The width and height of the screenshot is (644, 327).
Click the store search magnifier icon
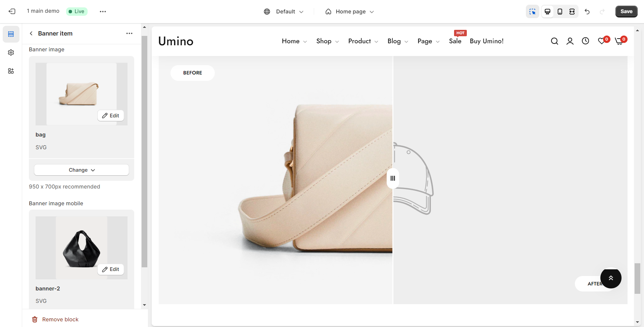tap(554, 41)
